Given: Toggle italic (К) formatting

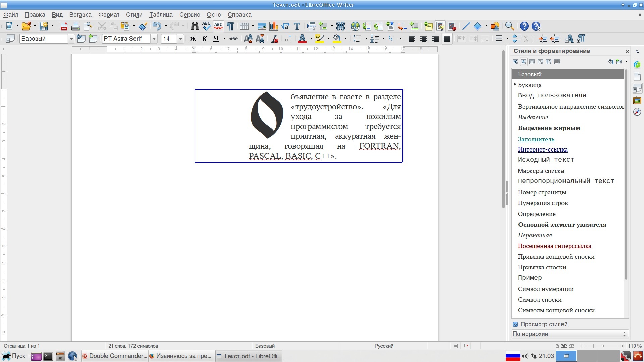Looking at the screenshot, I should 204,39.
